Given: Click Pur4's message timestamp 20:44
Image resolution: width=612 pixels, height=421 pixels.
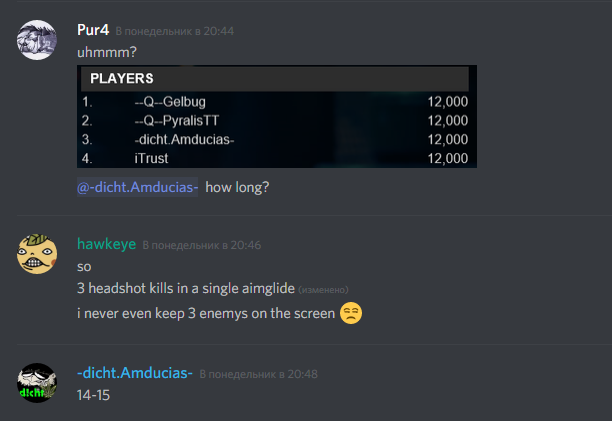Looking at the screenshot, I should [x=174, y=31].
